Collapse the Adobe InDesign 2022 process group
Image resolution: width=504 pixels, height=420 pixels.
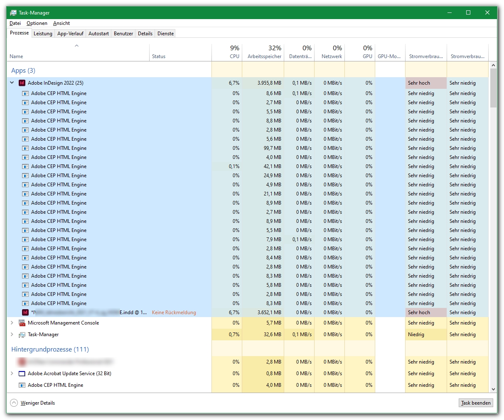coord(12,83)
